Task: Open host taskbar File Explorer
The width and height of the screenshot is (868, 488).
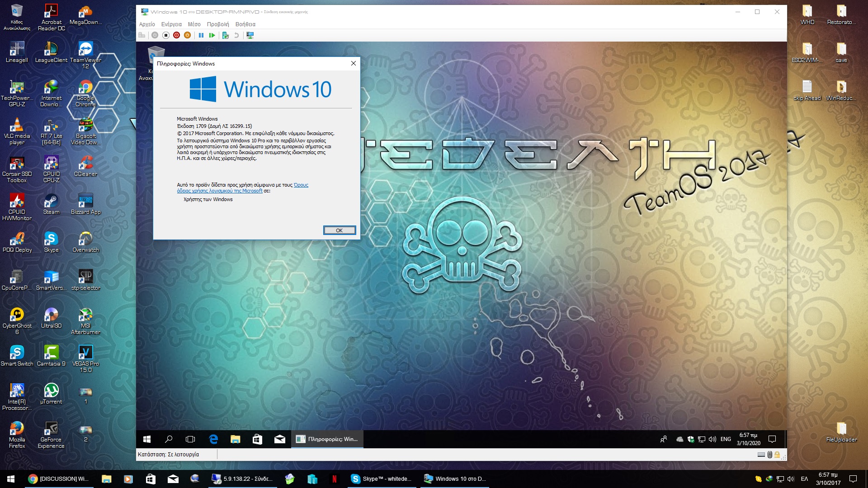Action: [x=106, y=479]
